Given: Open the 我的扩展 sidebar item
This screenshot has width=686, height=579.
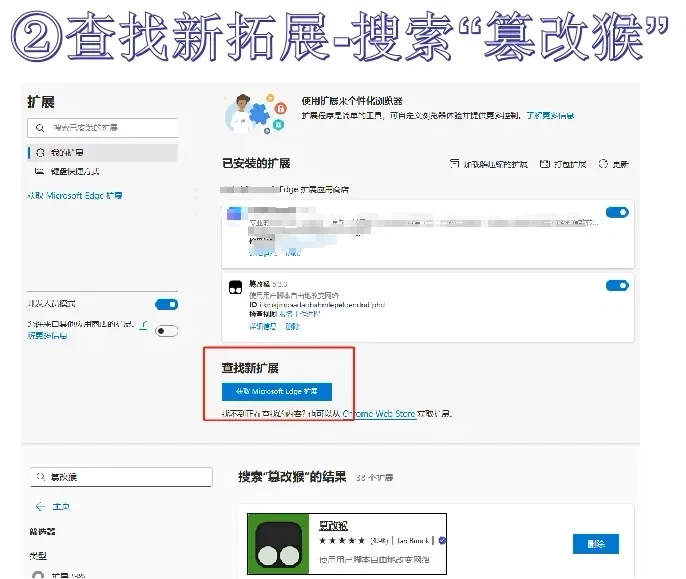Looking at the screenshot, I should pyautogui.click(x=102, y=152).
